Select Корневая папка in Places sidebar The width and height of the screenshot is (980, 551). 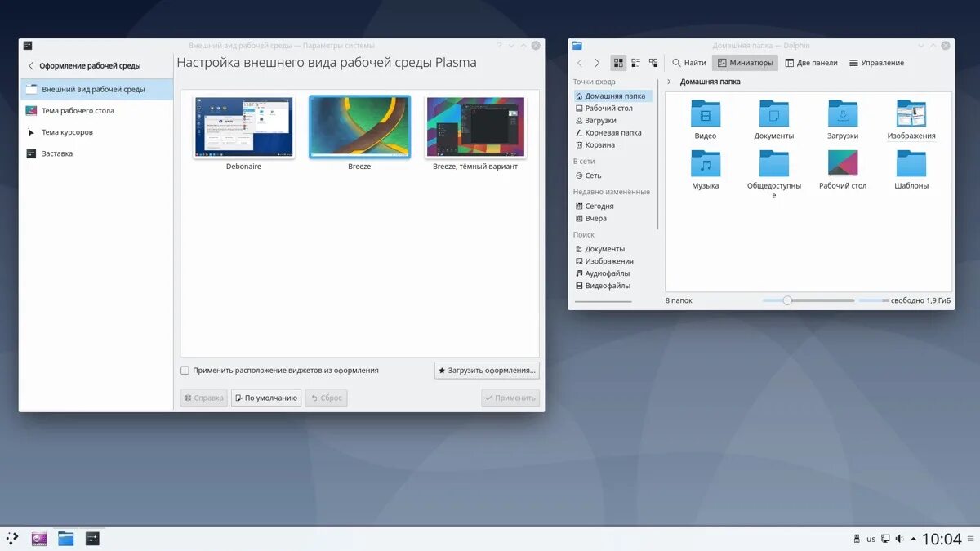[x=612, y=132]
